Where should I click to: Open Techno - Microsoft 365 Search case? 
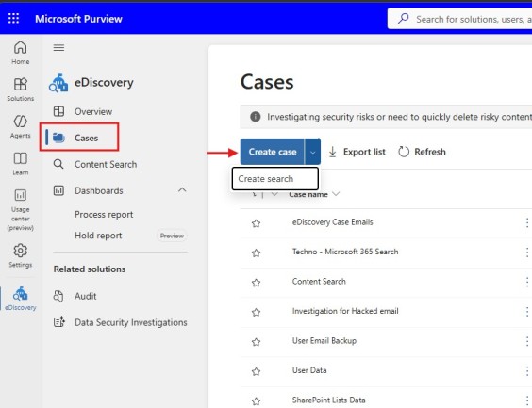(x=345, y=252)
